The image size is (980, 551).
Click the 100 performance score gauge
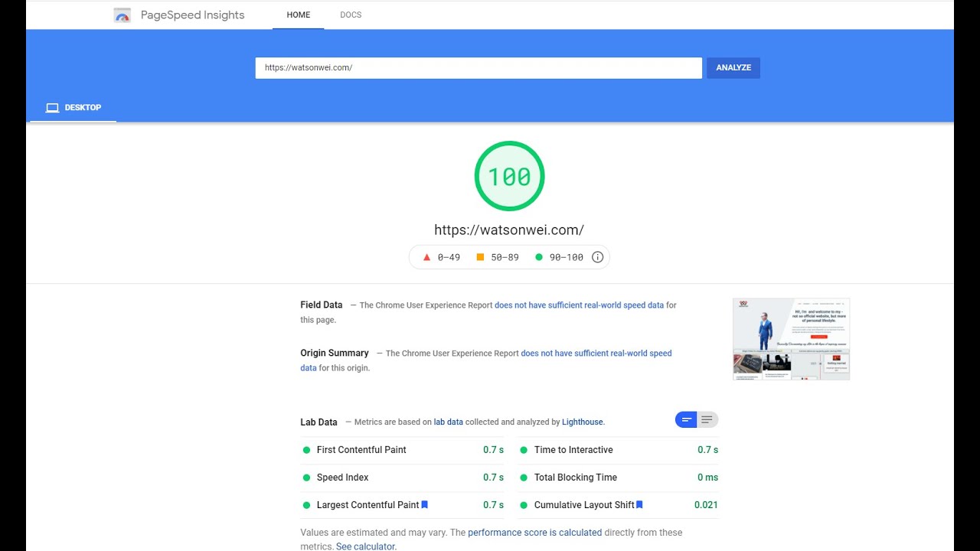(509, 176)
